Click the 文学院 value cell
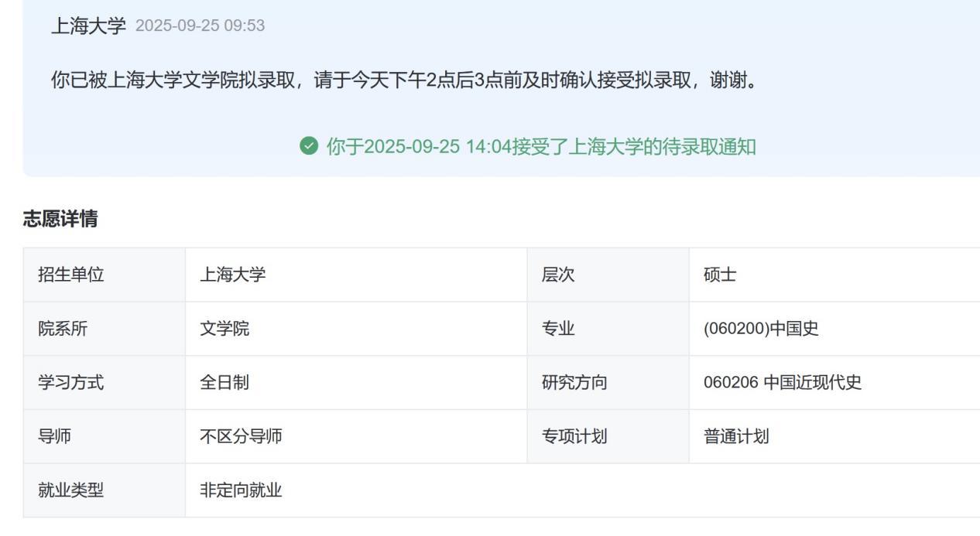The width and height of the screenshot is (980, 536). (356, 329)
